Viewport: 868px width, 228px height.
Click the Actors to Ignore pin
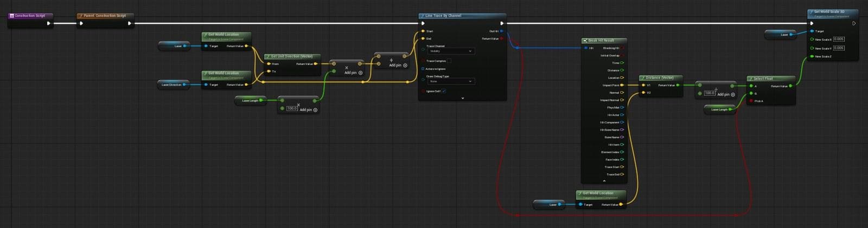point(423,69)
